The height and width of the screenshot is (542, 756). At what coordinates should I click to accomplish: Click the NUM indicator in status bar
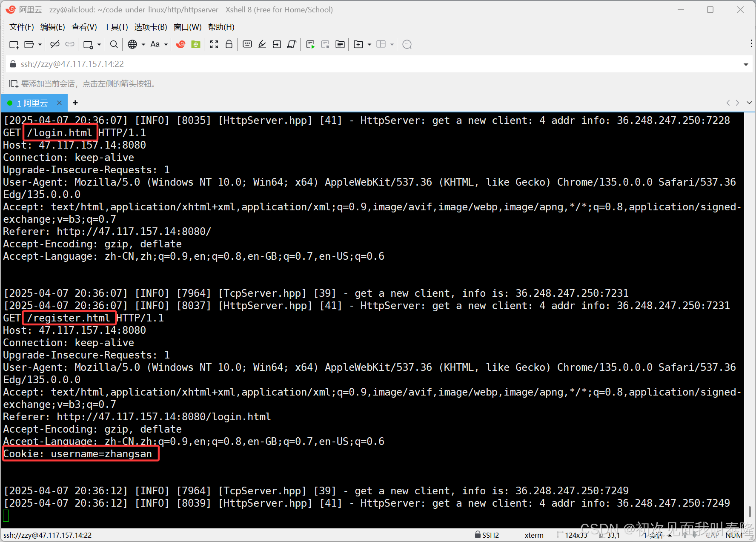pos(734,535)
